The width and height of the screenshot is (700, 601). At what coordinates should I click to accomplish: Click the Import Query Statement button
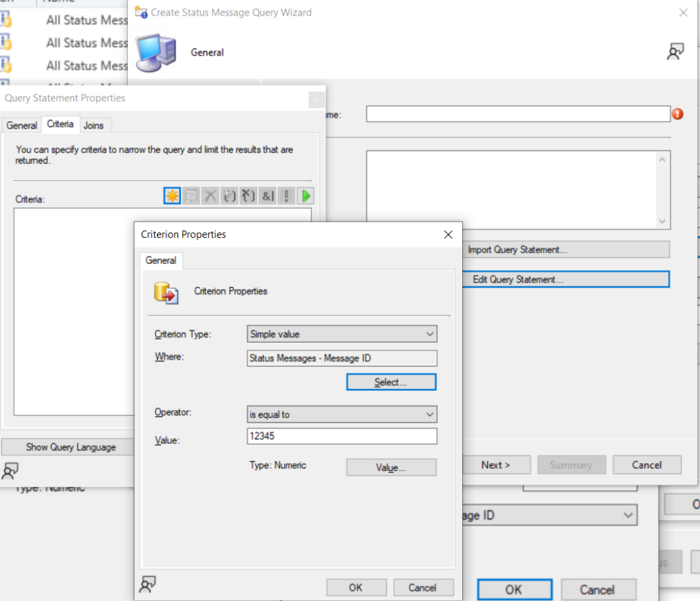tap(517, 250)
